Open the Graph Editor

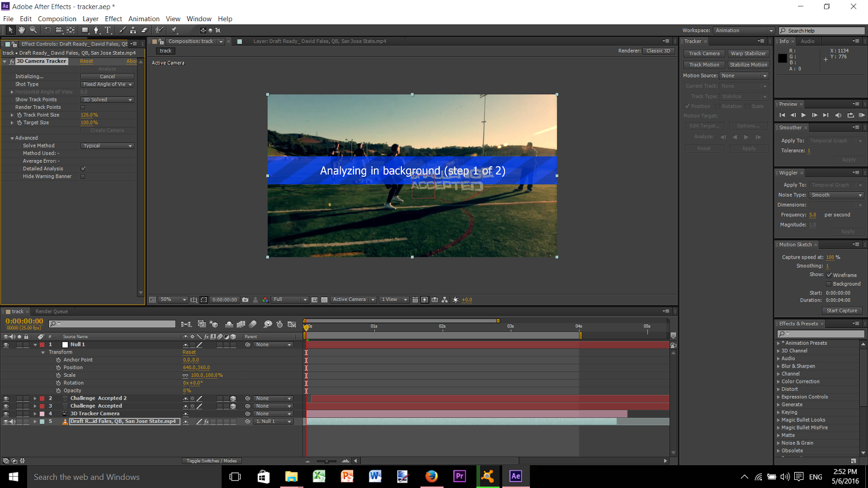[x=292, y=324]
